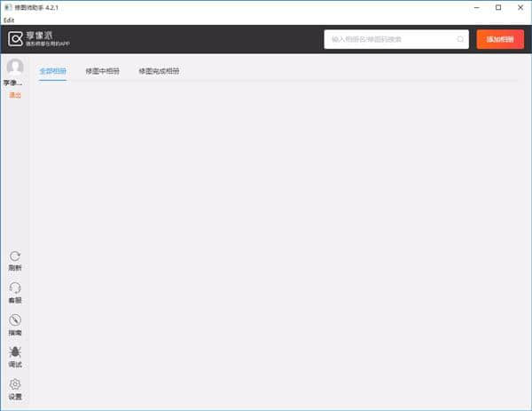Minimize the application window
The height and width of the screenshot is (411, 532).
pyautogui.click(x=477, y=7)
